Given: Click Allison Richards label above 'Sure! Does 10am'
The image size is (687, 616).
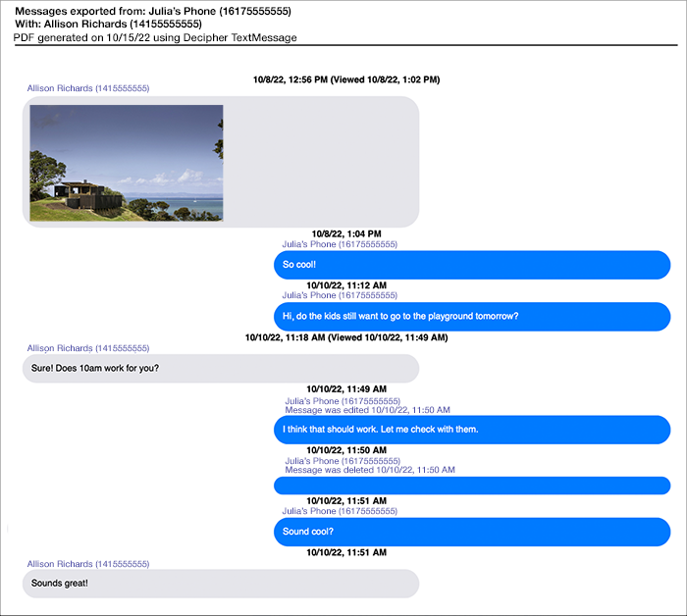Looking at the screenshot, I should pyautogui.click(x=88, y=348).
